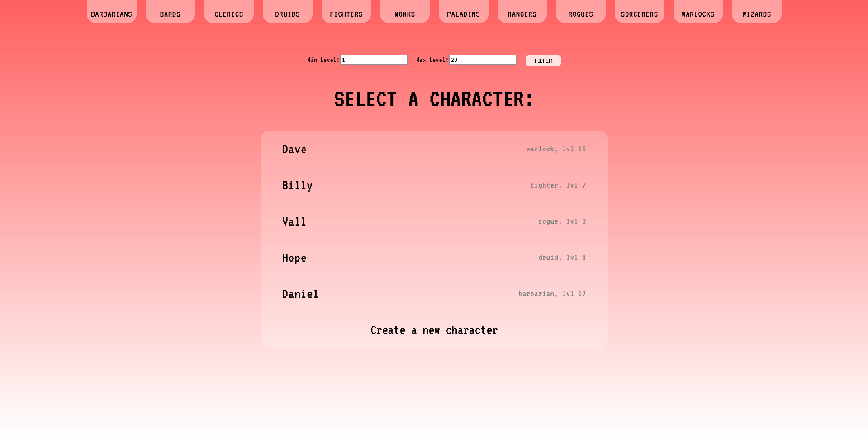Switch to the BARBARIANS tab
868x437 pixels.
tap(111, 14)
